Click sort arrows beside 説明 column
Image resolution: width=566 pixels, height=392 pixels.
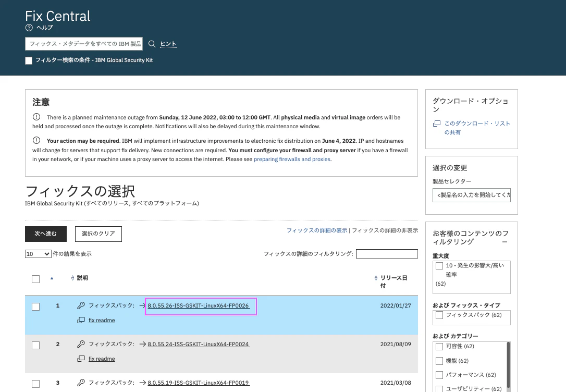pyautogui.click(x=72, y=278)
